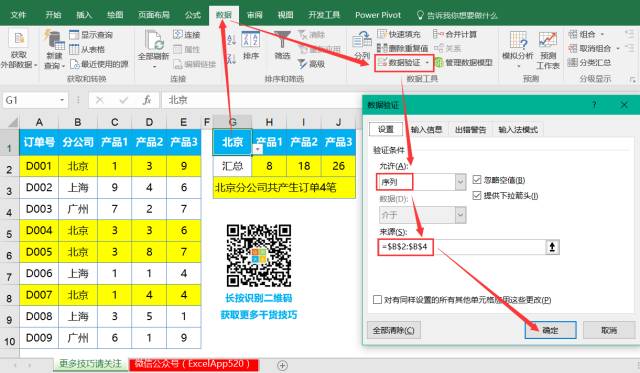Toggle apply changes to other cells checkbox
The image size is (640, 373).
[x=378, y=300]
